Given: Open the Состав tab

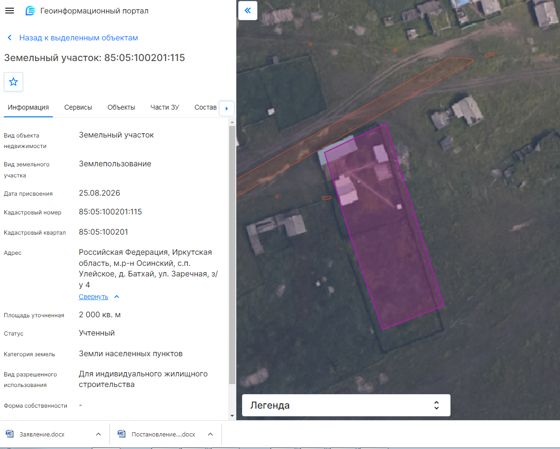Looking at the screenshot, I should (x=205, y=107).
